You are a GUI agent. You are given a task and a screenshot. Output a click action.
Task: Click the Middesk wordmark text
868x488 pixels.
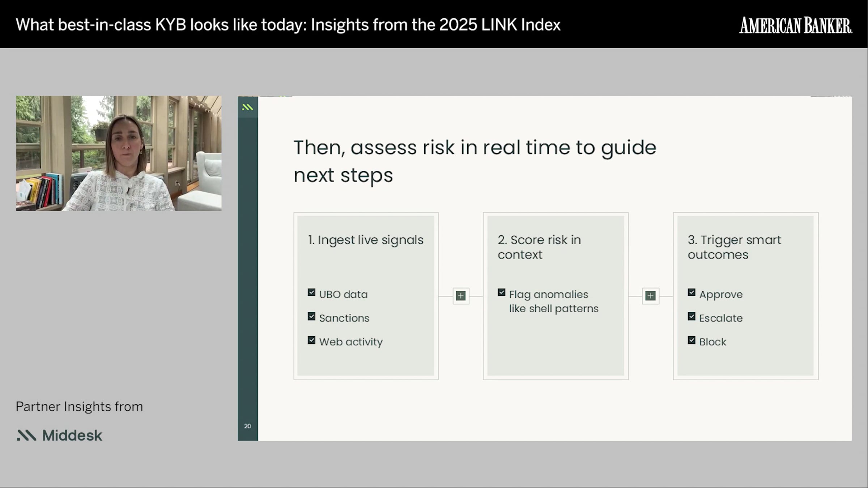pos(72,435)
